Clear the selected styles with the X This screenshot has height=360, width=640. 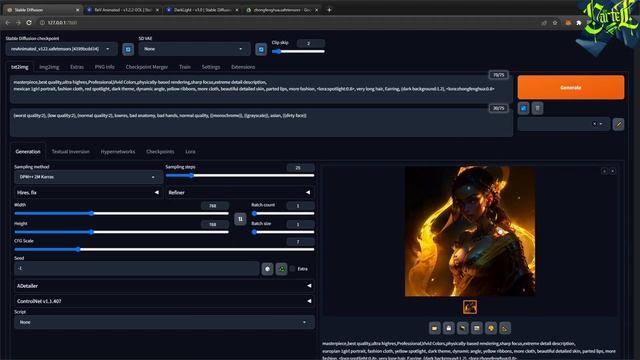coord(594,124)
